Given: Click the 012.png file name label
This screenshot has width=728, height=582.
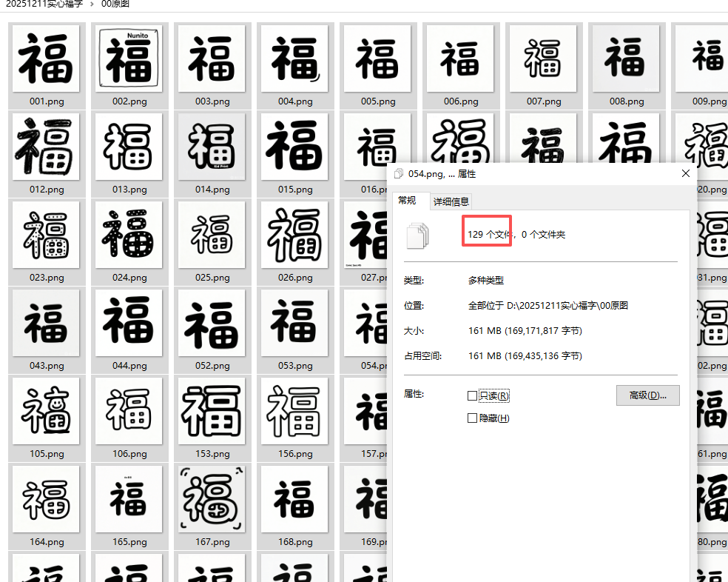Looking at the screenshot, I should click(x=47, y=190).
